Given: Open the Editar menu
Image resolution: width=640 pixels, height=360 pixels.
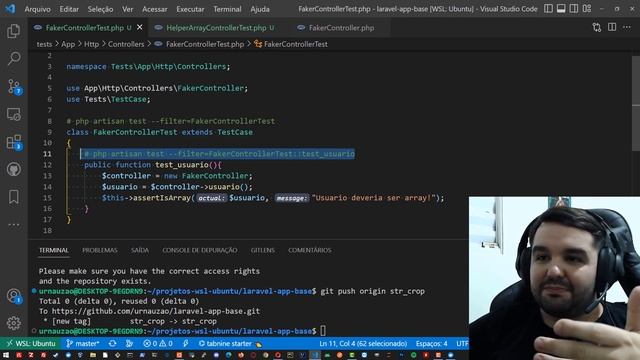Looking at the screenshot, I should coord(69,9).
